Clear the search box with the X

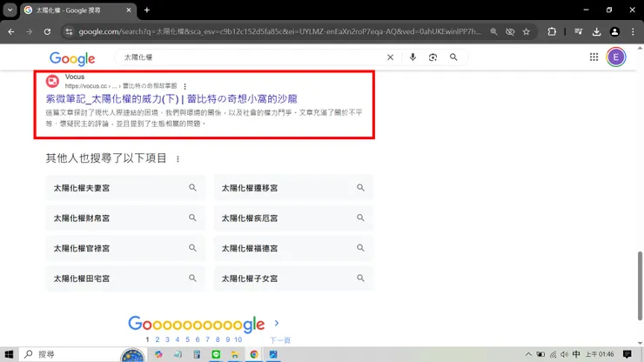pos(390,57)
